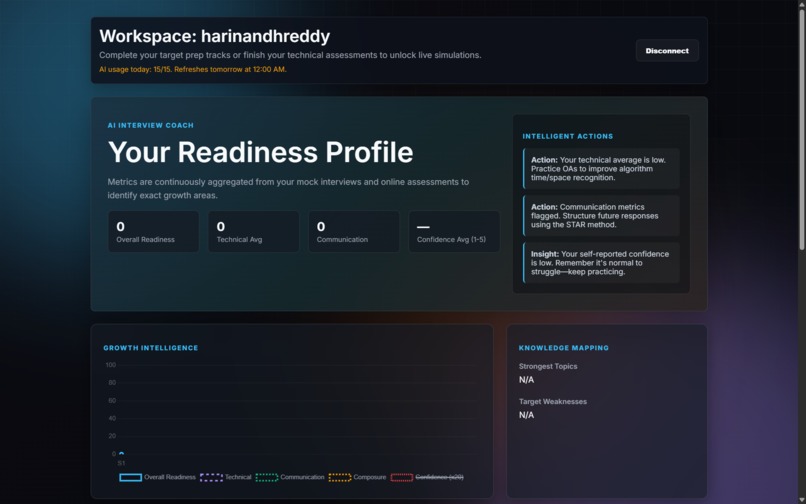Click the 'GROWTH INTELLIGENCE' chart title

pos(151,348)
